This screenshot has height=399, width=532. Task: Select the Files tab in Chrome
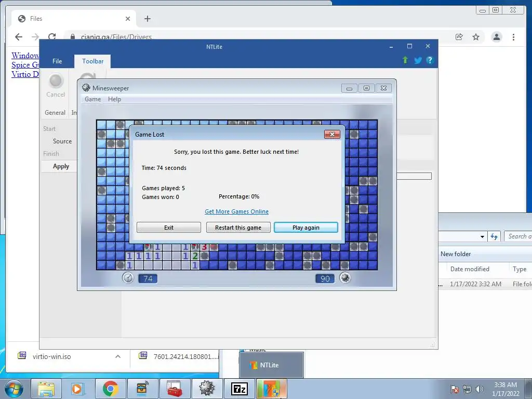coord(74,19)
